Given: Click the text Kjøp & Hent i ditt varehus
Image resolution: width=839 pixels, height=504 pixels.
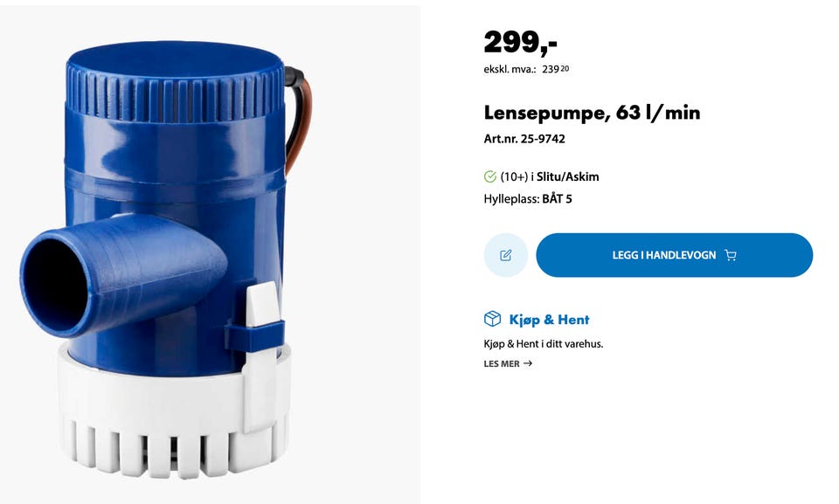Looking at the screenshot, I should [x=543, y=344].
